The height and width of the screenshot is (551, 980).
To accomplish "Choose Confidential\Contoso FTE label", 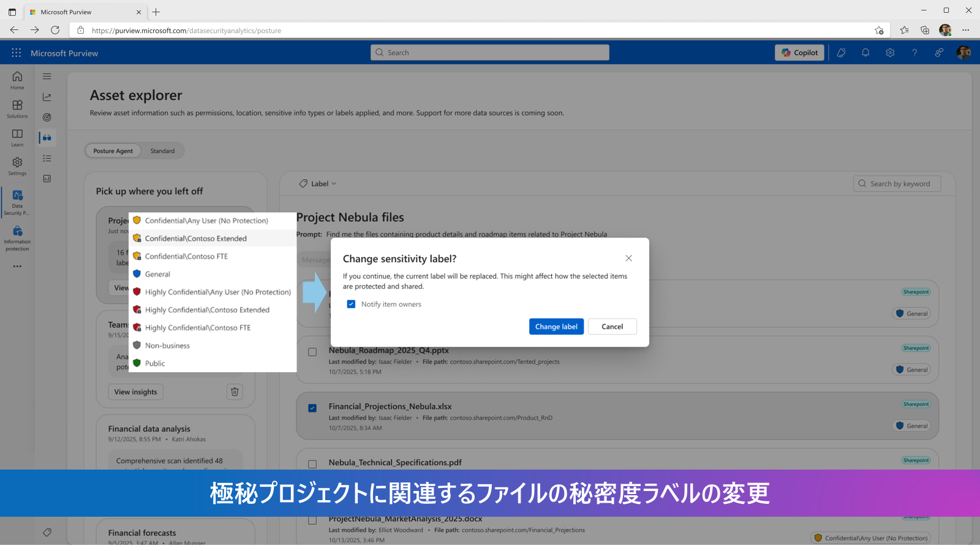I will click(213, 256).
